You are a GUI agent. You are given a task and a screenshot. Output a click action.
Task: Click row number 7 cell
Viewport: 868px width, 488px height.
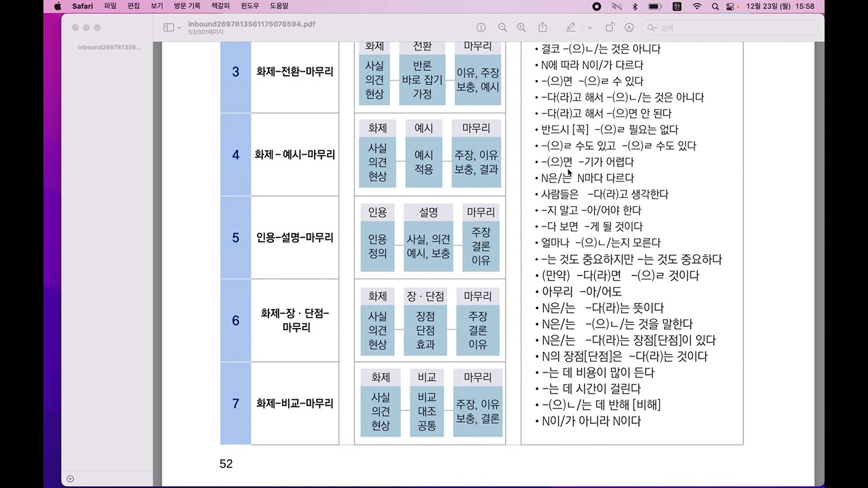click(236, 403)
